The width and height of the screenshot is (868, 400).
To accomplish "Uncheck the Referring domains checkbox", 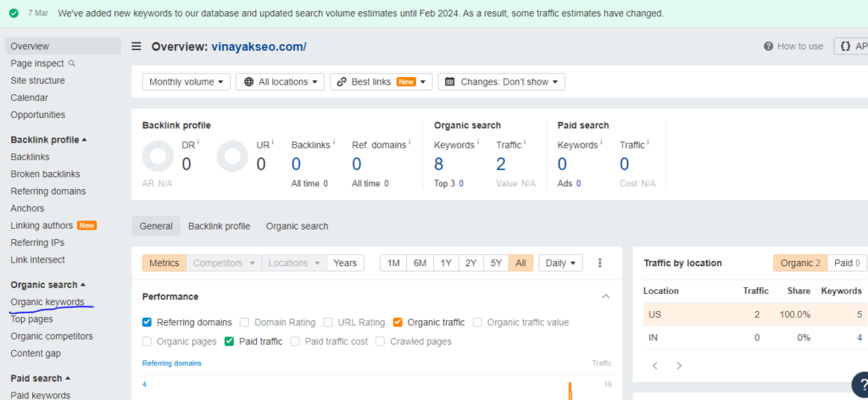I will click(x=147, y=323).
